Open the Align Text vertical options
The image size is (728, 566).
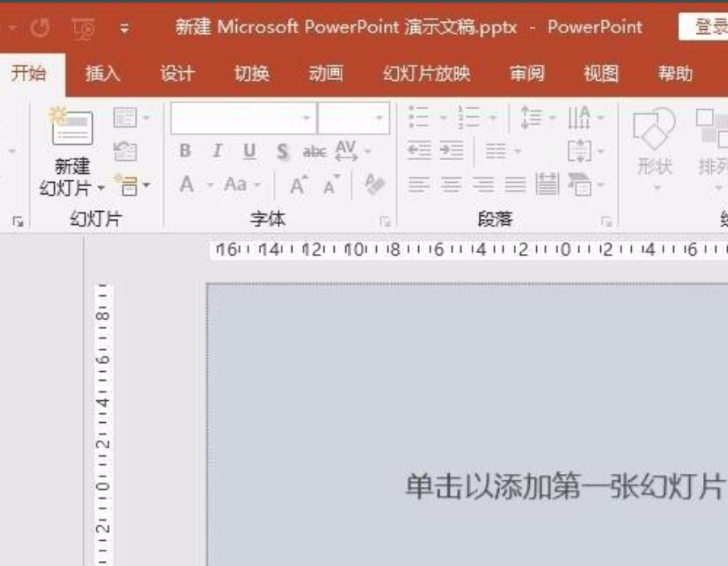tap(586, 150)
